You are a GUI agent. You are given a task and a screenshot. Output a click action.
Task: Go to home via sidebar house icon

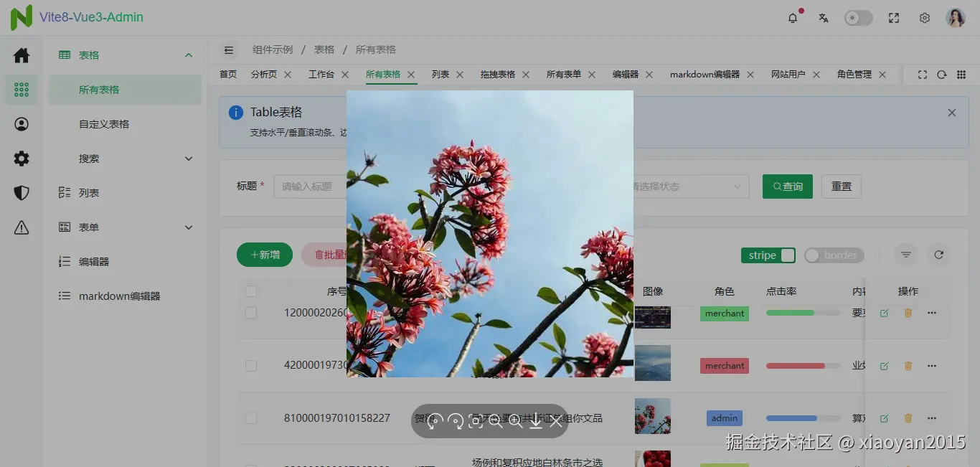22,55
